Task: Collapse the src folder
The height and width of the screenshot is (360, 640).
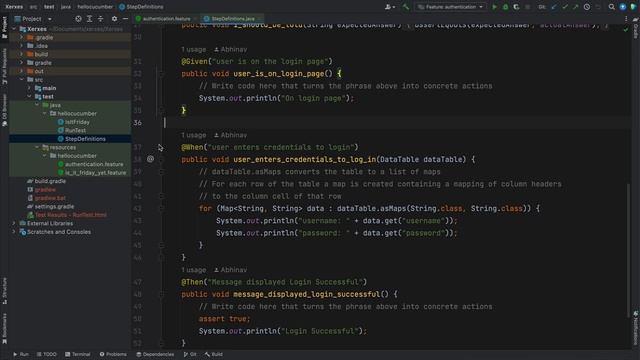Action: coord(22,80)
